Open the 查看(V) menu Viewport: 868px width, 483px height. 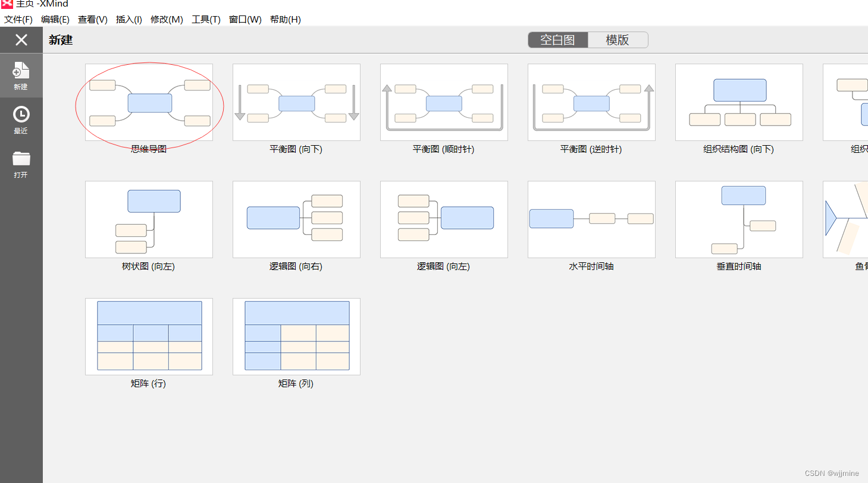click(x=93, y=19)
